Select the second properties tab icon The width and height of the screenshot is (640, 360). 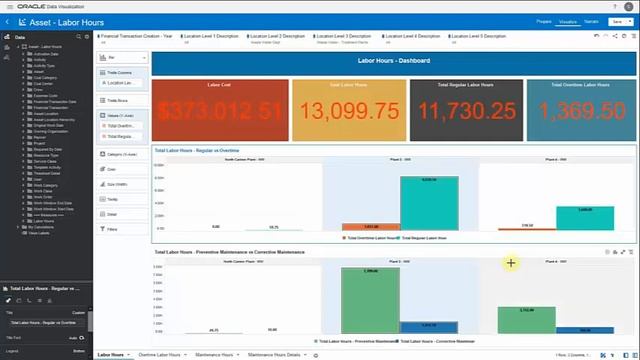coord(19,300)
